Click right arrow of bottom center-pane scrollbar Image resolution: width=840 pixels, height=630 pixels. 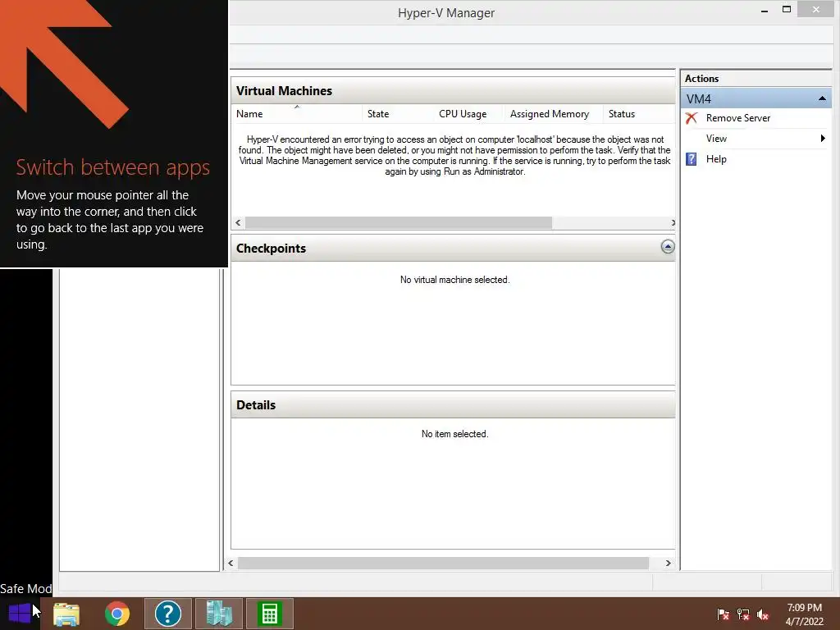668,563
